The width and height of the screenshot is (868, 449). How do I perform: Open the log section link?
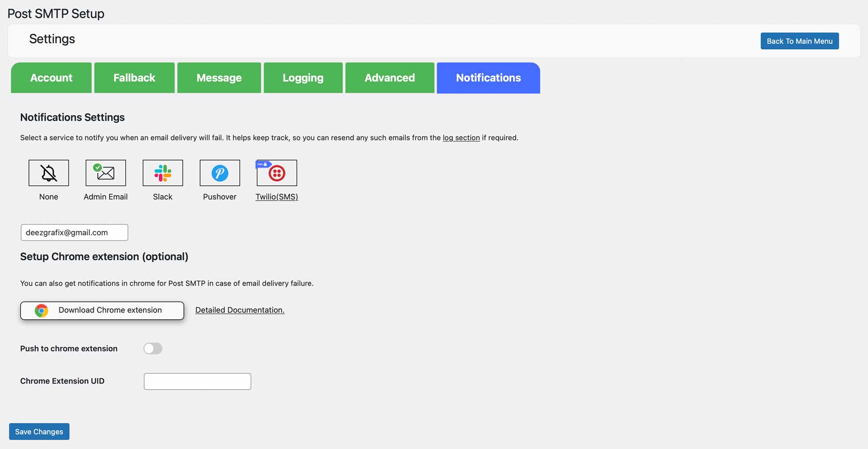pyautogui.click(x=461, y=137)
